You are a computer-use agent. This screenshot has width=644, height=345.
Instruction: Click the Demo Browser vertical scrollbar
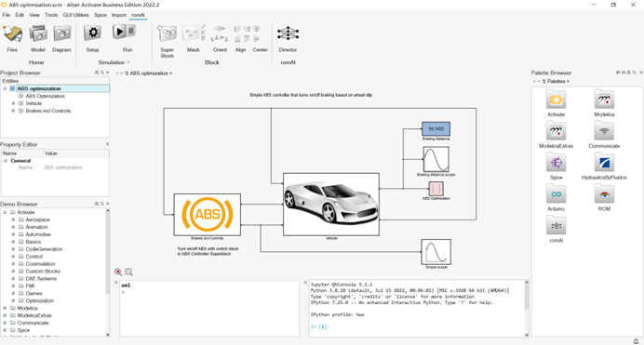pos(108,252)
